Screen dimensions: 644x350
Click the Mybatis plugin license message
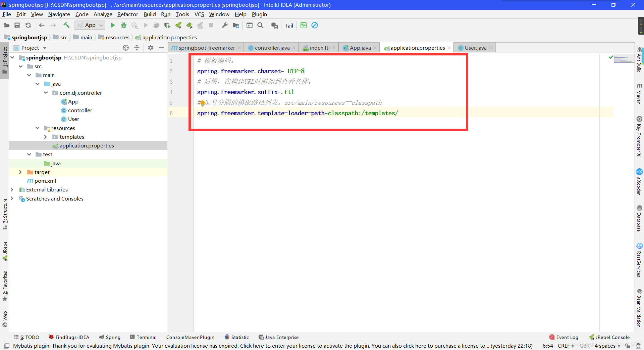click(x=273, y=346)
